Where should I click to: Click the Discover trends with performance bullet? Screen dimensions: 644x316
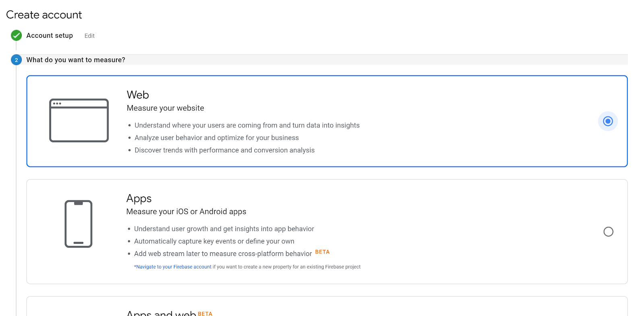coord(224,150)
